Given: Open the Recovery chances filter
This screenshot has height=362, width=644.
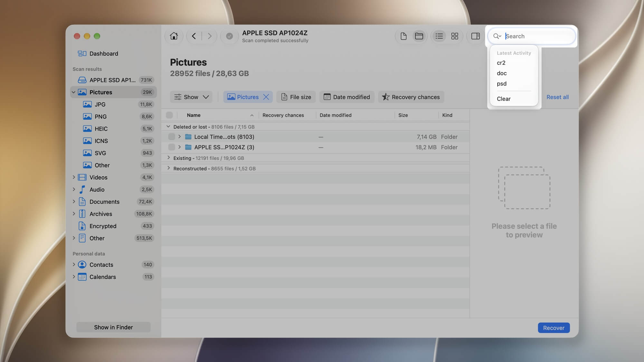Looking at the screenshot, I should coord(411,97).
